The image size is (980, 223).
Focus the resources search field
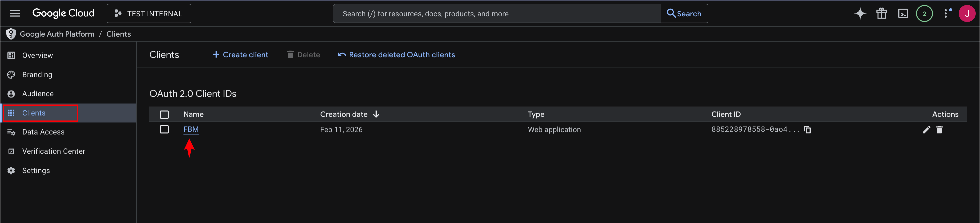click(x=496, y=14)
